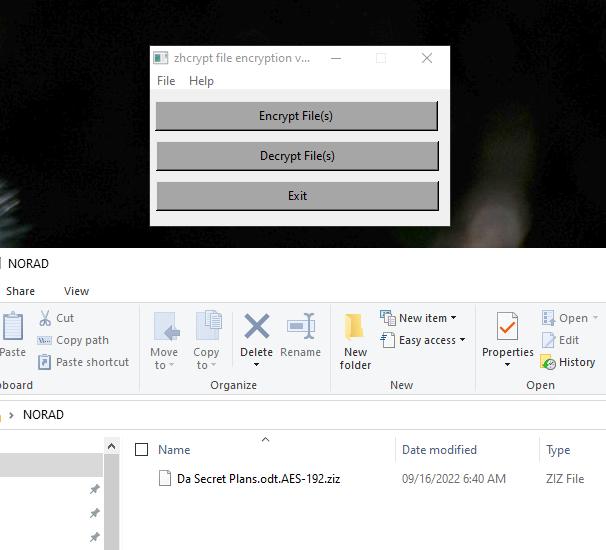Click the navigation pane scroll-up arrow
Image resolution: width=606 pixels, height=550 pixels.
[111, 447]
